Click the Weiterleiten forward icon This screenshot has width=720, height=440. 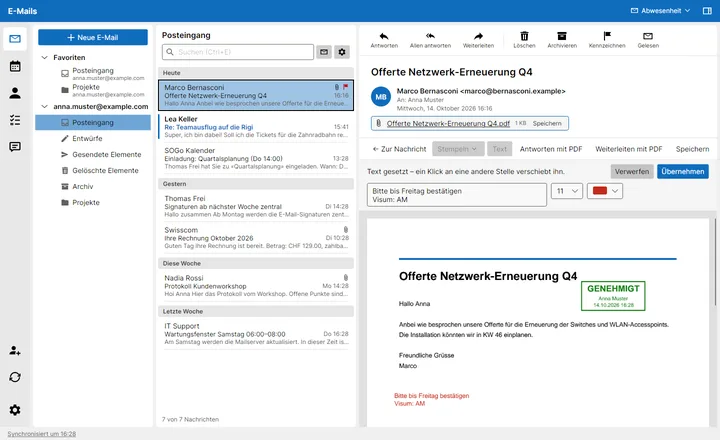pos(478,40)
